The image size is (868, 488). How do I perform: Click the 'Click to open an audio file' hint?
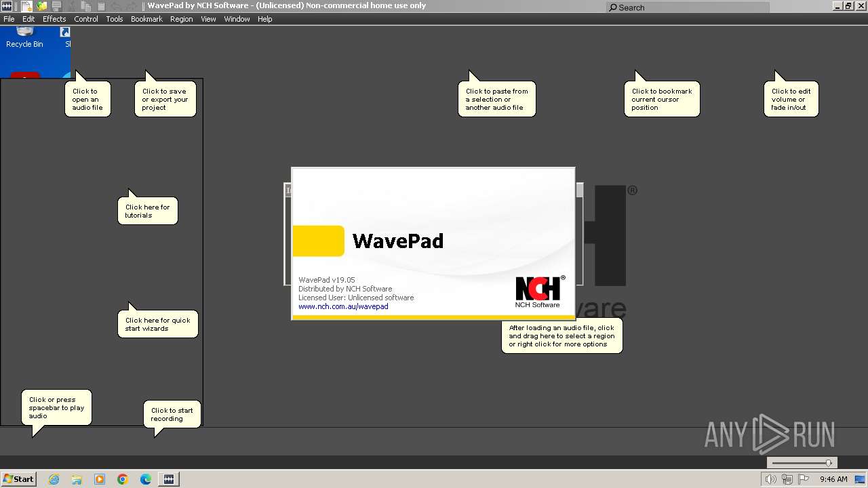coord(87,99)
